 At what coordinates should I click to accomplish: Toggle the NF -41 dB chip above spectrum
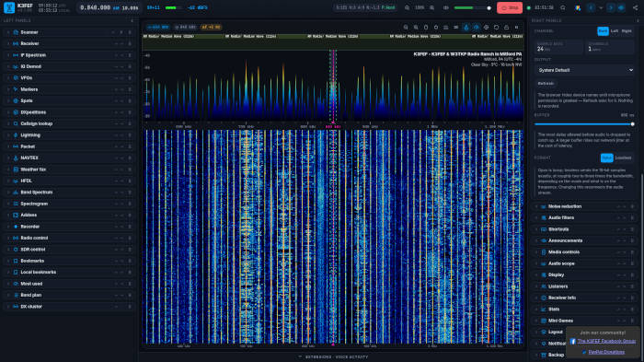tap(211, 27)
